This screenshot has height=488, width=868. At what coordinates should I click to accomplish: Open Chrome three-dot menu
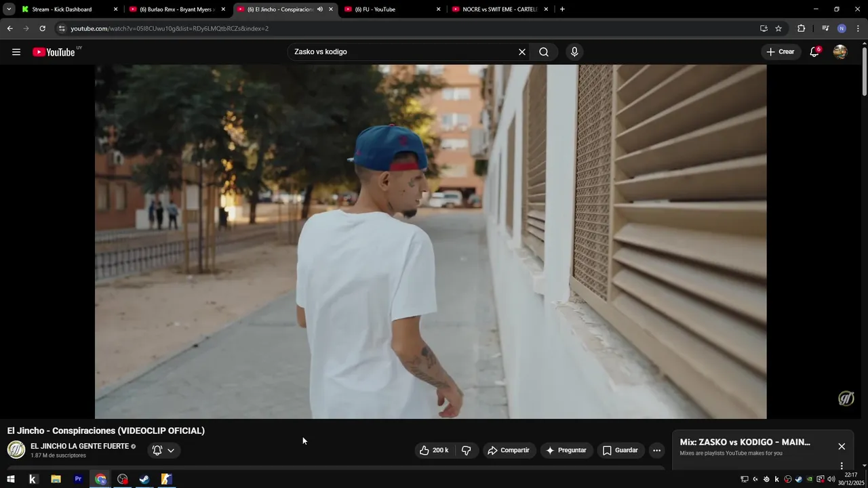coord(859,28)
